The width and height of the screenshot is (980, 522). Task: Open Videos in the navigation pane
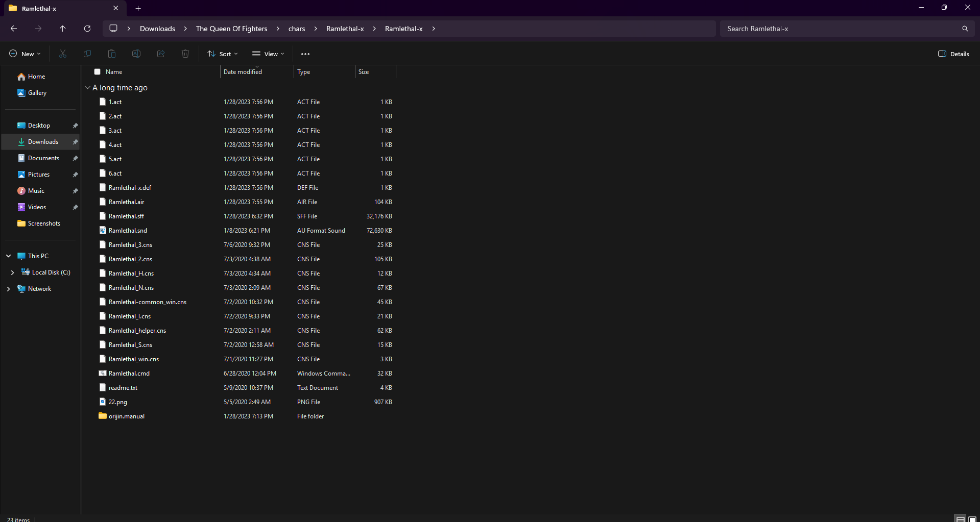click(x=37, y=207)
